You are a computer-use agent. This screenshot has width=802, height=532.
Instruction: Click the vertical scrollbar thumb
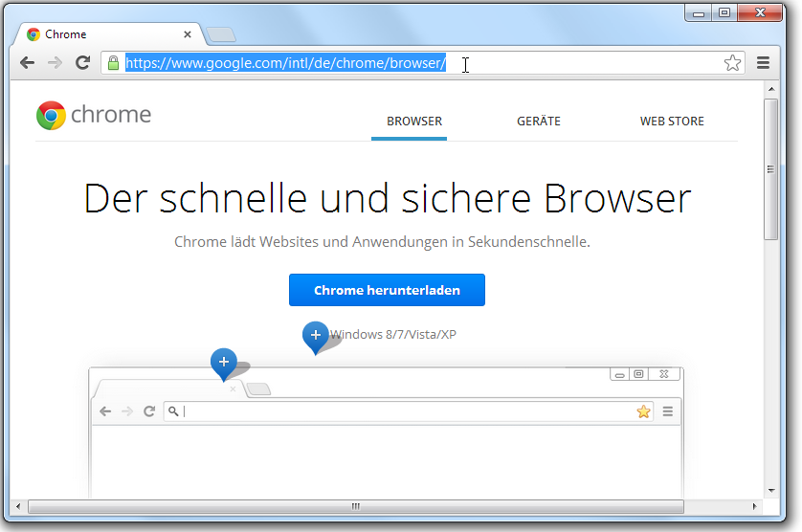pyautogui.click(x=771, y=168)
